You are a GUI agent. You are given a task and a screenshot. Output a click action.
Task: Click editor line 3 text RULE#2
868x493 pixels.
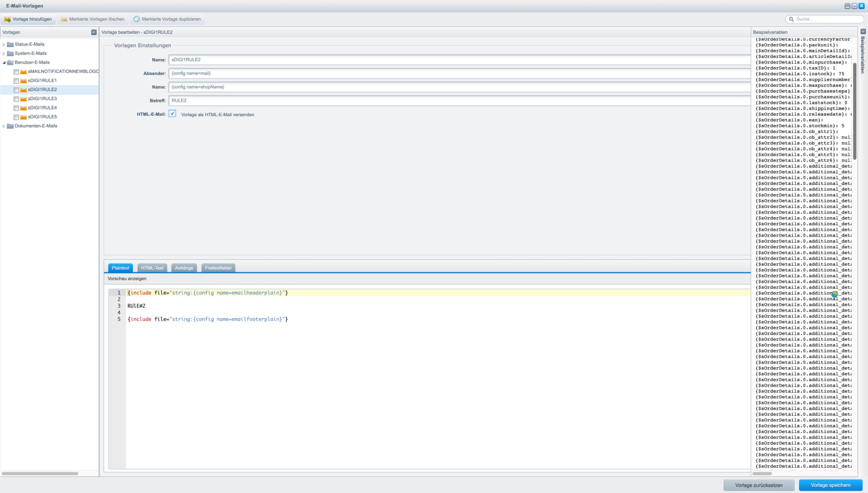(x=136, y=306)
